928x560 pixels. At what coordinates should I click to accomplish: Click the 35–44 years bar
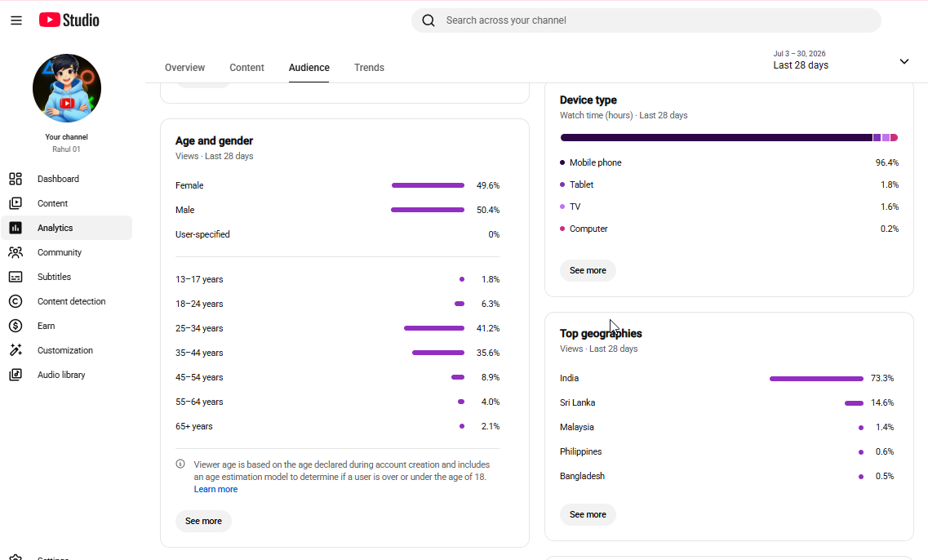click(x=438, y=353)
